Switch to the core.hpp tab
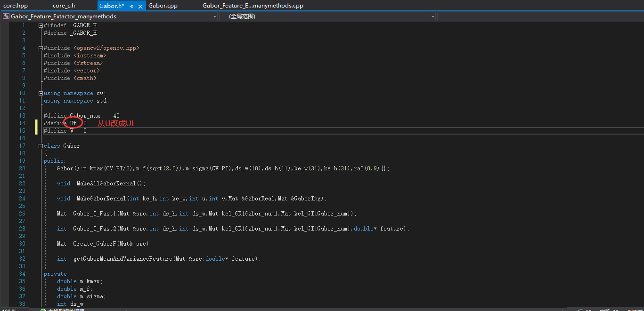Viewport: 644px width, 311px height. 16,5
